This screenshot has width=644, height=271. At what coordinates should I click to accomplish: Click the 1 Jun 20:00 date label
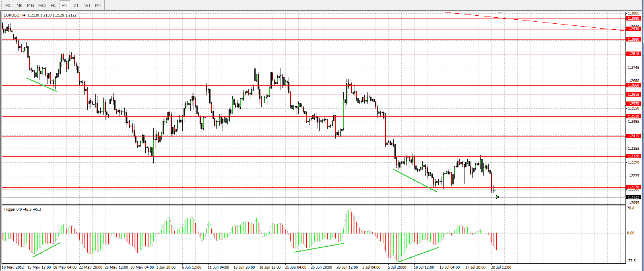tap(165, 267)
